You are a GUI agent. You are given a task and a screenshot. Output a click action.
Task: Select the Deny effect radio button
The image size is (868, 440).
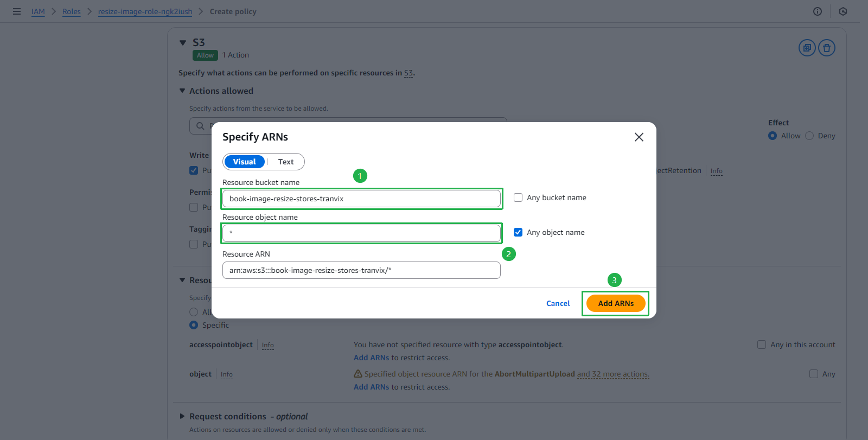809,136
